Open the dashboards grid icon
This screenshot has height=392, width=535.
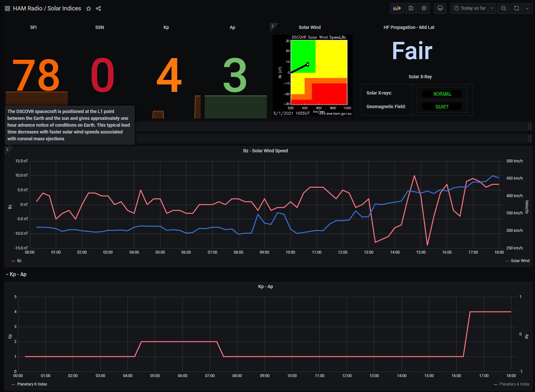[x=7, y=8]
